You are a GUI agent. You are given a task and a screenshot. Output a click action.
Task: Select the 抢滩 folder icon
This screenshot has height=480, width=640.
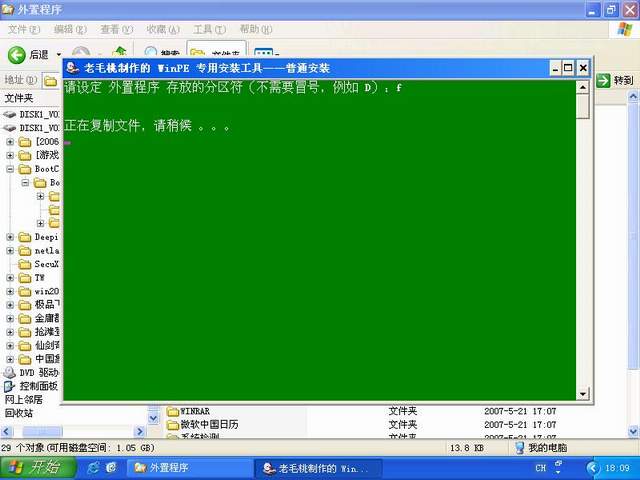click(x=25, y=332)
